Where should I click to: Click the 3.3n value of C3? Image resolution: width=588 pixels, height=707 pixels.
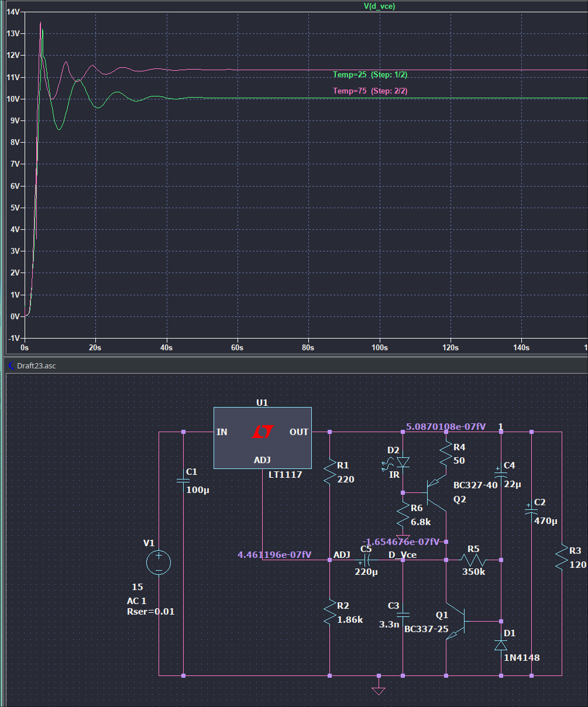[x=389, y=625]
